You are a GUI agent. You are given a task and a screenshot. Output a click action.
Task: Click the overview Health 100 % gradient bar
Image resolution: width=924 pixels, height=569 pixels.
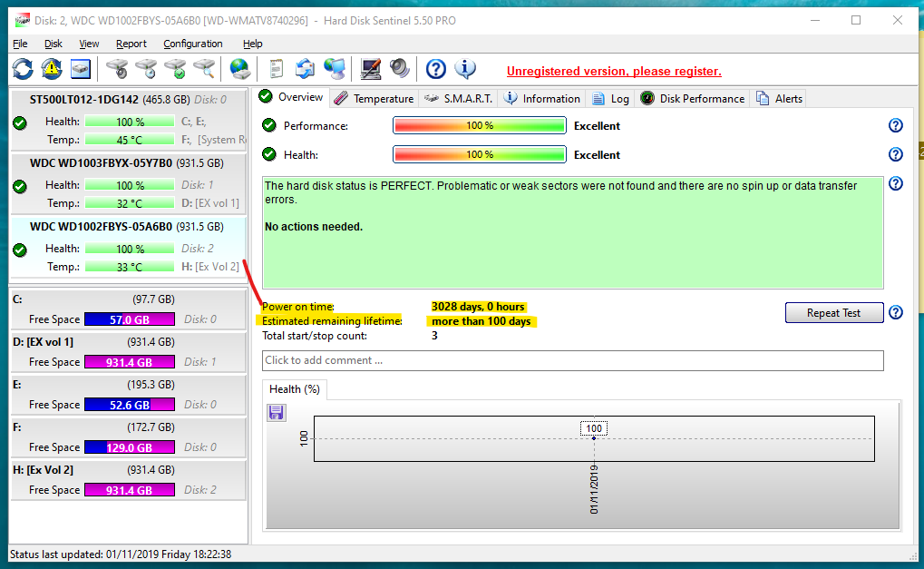click(480, 154)
